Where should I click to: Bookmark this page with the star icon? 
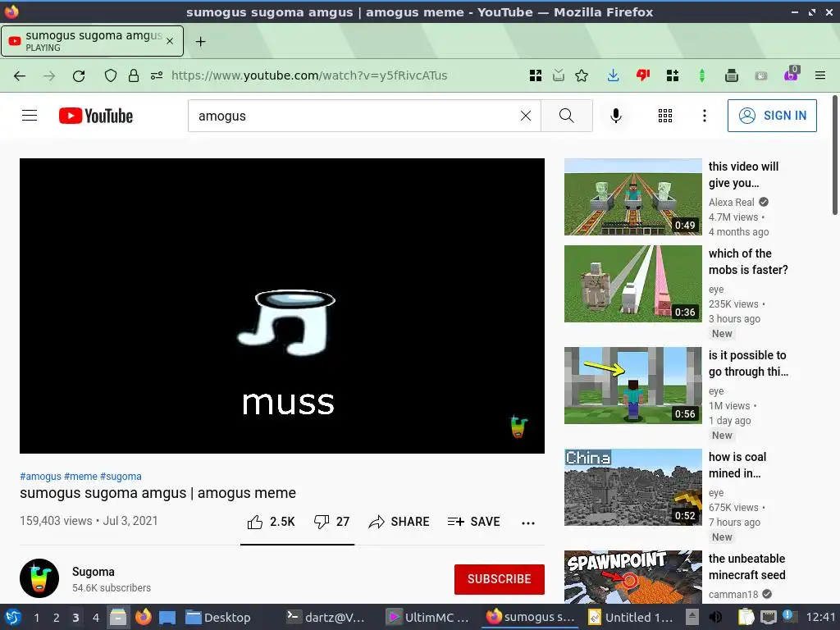coord(582,75)
